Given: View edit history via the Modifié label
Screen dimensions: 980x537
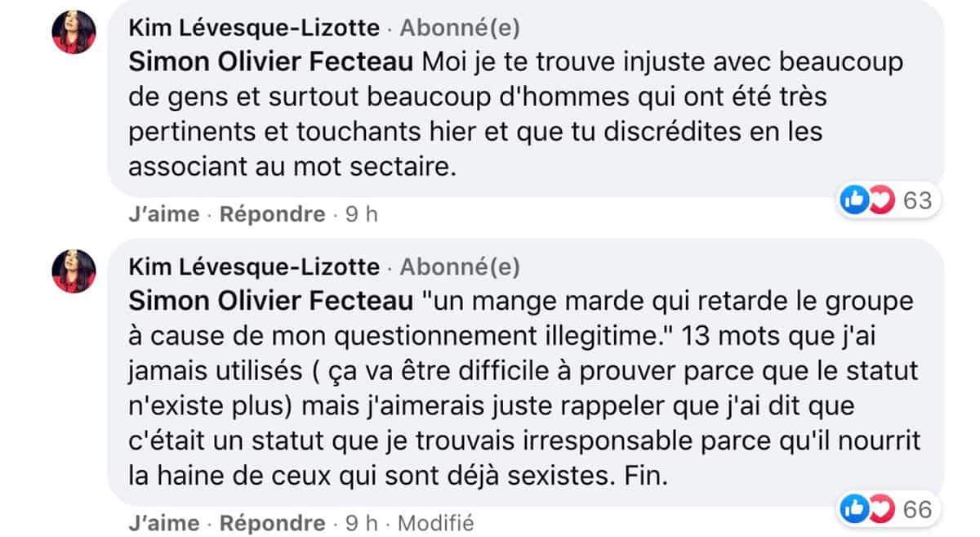Looking at the screenshot, I should 435,522.
